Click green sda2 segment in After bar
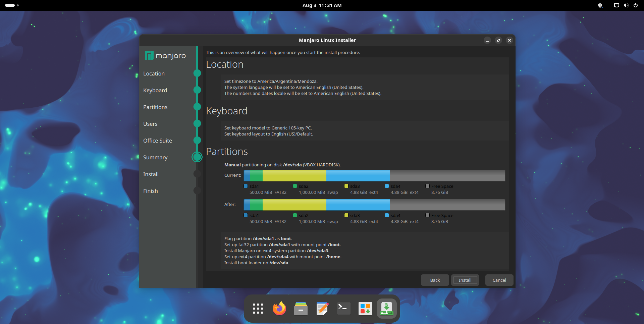The image size is (644, 324). (256, 205)
